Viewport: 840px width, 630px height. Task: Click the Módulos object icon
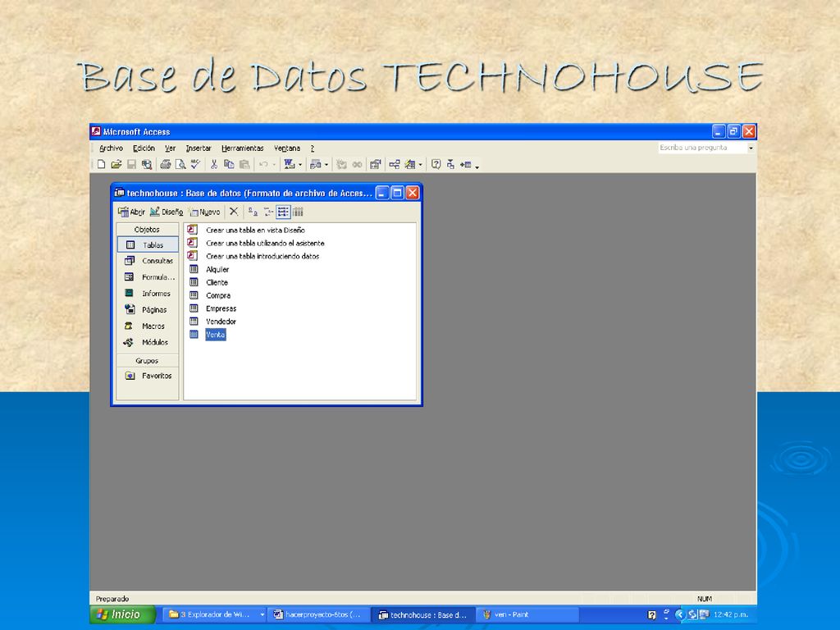129,342
